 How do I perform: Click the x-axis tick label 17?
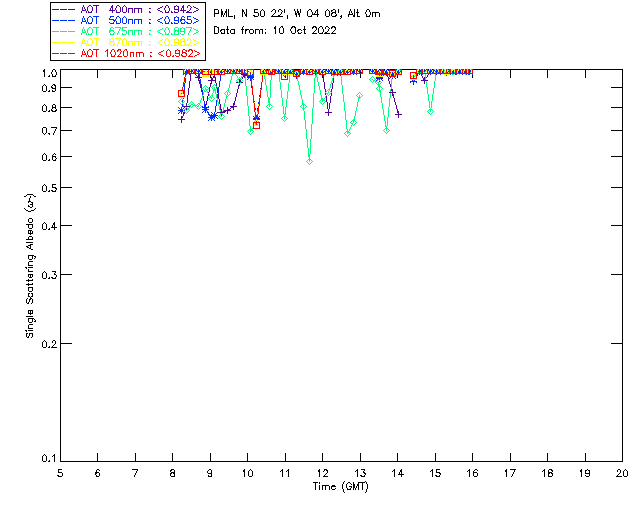click(x=510, y=473)
